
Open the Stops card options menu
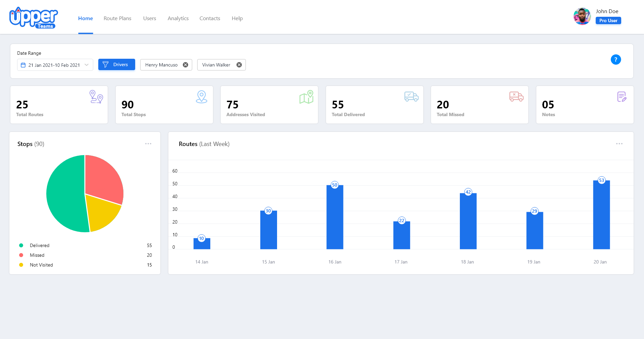click(149, 144)
